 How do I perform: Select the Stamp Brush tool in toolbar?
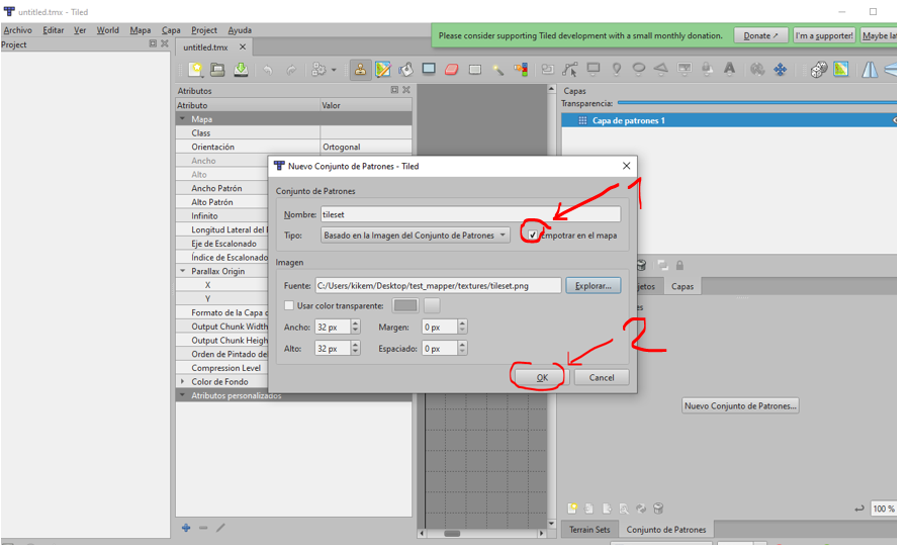(x=359, y=69)
